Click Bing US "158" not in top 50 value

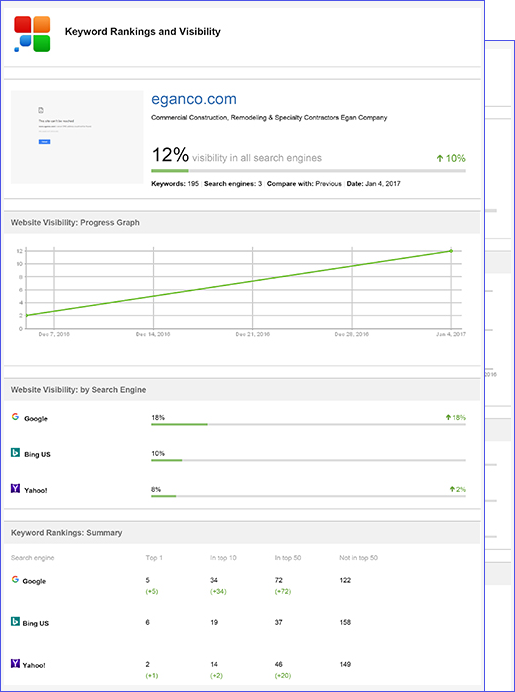pos(345,622)
